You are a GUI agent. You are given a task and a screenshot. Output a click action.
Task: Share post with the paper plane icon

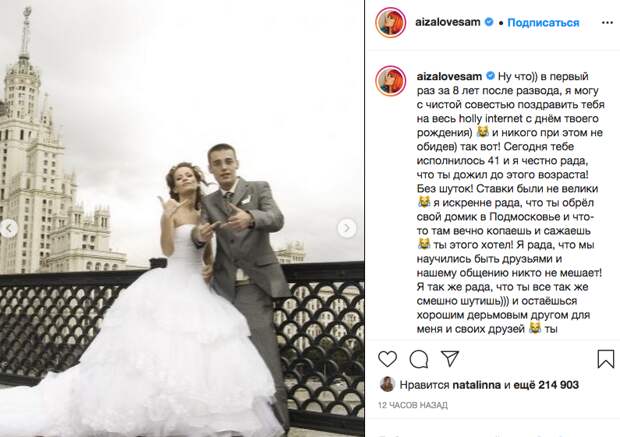[x=450, y=359]
